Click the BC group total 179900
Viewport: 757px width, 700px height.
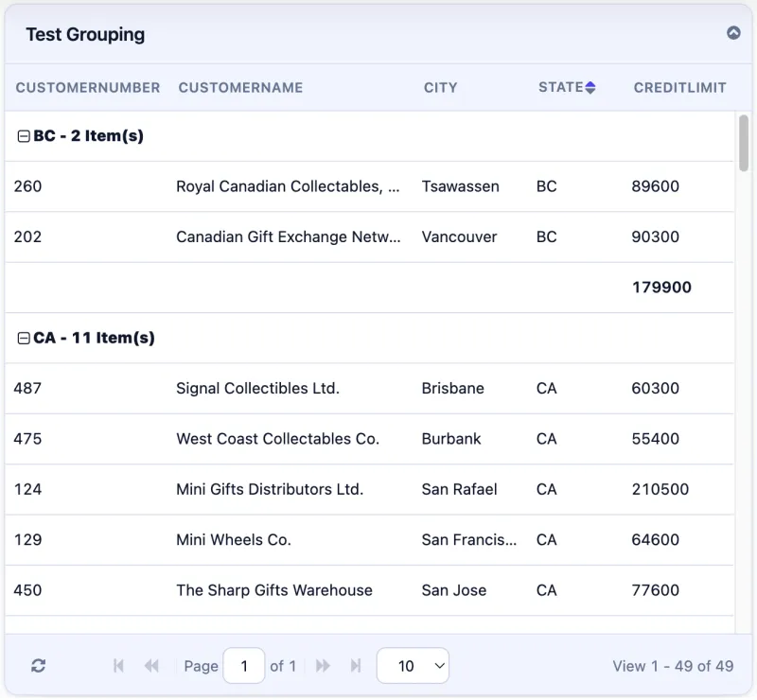(661, 288)
